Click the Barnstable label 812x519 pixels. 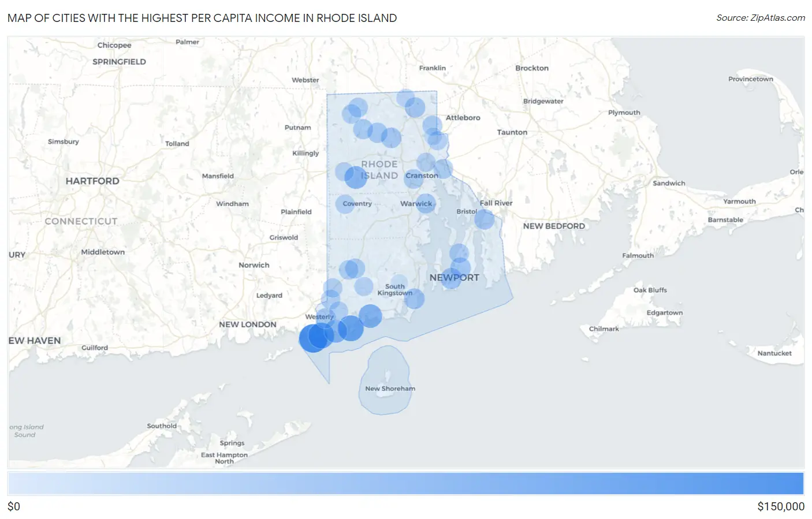click(725, 220)
